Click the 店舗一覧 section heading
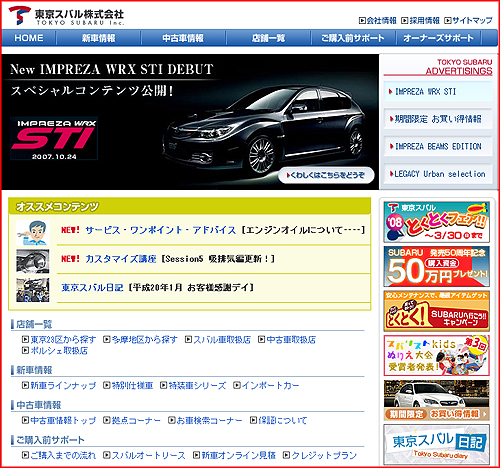Image resolution: width=500 pixels, height=468 pixels. tap(34, 324)
